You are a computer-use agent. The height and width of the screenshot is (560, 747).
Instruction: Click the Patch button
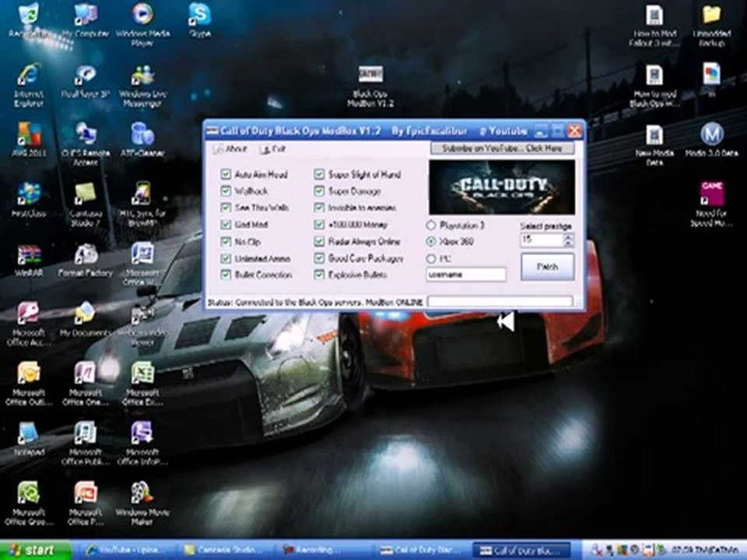(547, 267)
